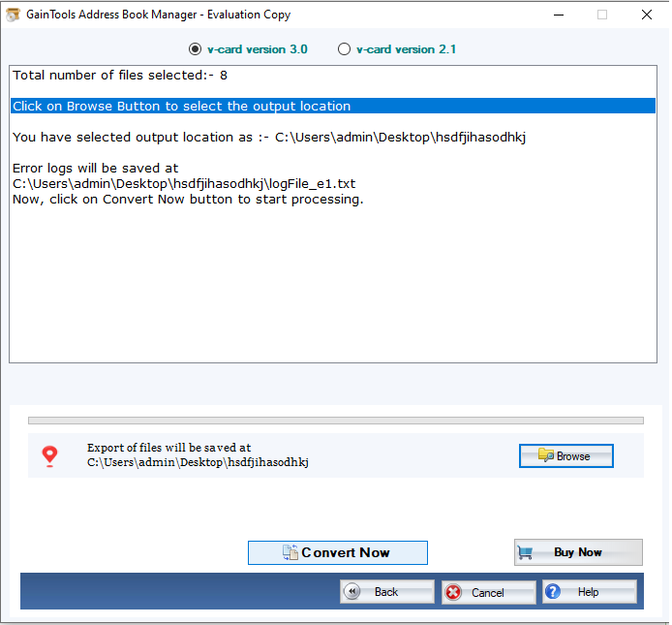Click the red X icon on Cancel
This screenshot has height=625, width=672.
point(453,593)
